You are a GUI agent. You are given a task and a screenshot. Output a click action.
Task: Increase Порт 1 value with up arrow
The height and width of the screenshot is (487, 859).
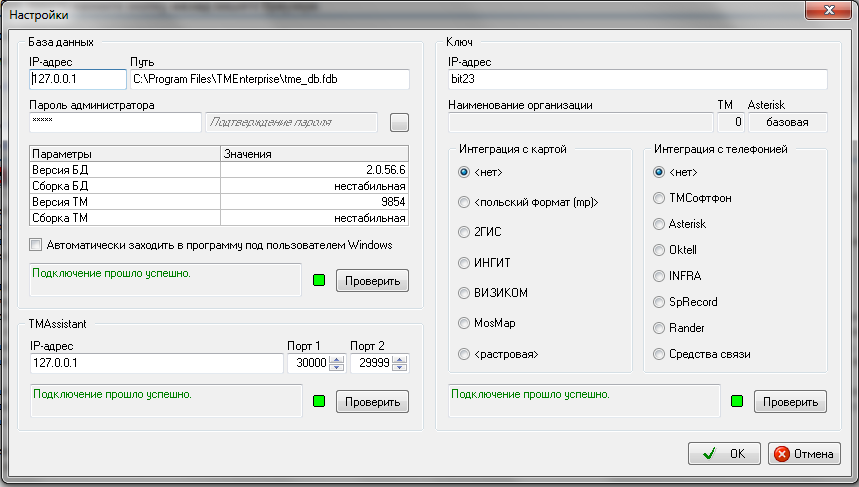tap(336, 359)
